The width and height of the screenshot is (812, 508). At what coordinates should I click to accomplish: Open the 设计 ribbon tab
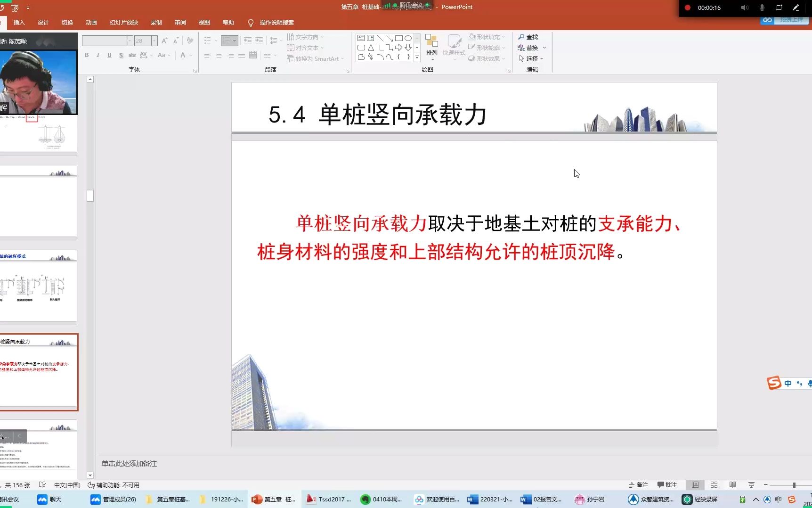pos(43,23)
